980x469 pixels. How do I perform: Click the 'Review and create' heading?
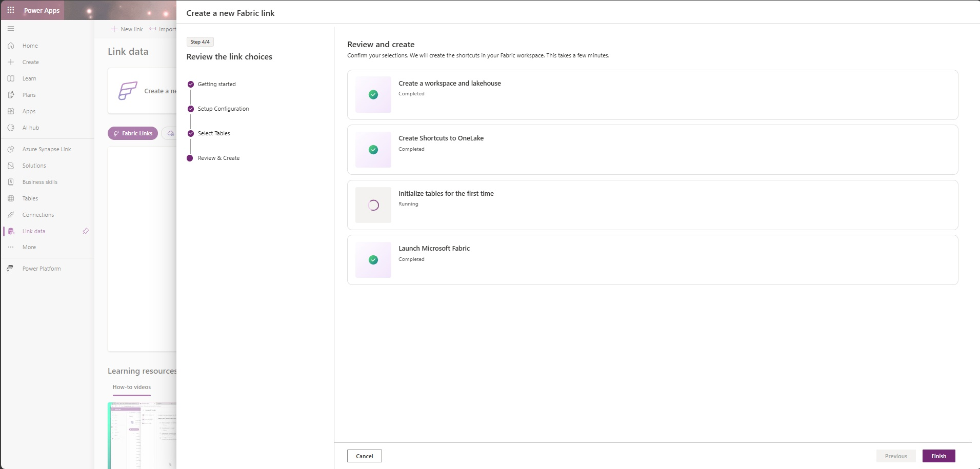coord(381,45)
